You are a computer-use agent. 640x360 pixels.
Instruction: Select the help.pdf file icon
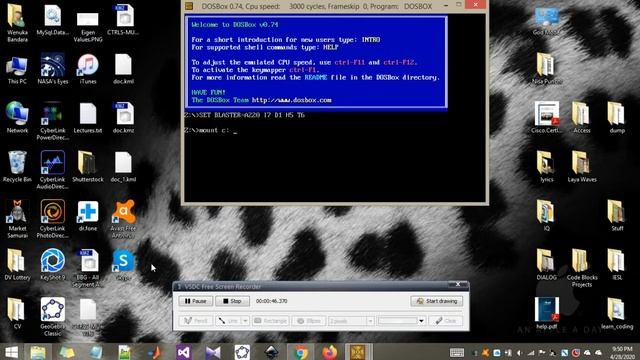(x=547, y=313)
